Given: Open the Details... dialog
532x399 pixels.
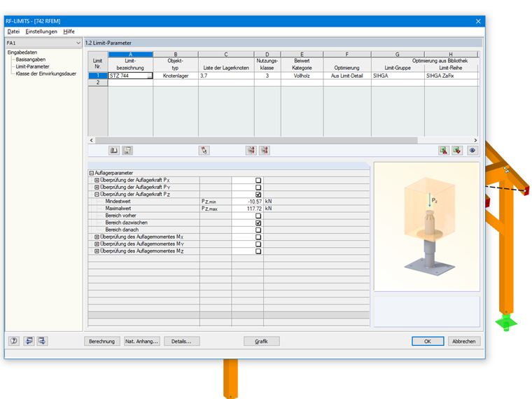Looking at the screenshot, I should pos(181,342).
